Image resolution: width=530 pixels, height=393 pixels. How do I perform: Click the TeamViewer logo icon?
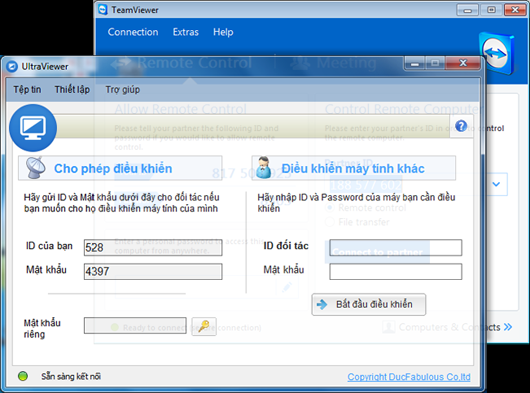click(x=496, y=53)
